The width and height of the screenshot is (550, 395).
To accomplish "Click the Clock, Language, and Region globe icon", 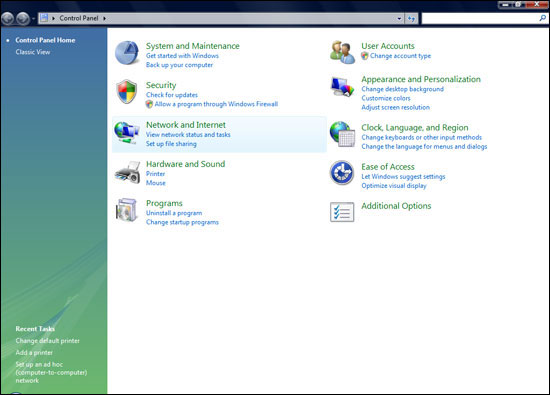I will (x=342, y=134).
